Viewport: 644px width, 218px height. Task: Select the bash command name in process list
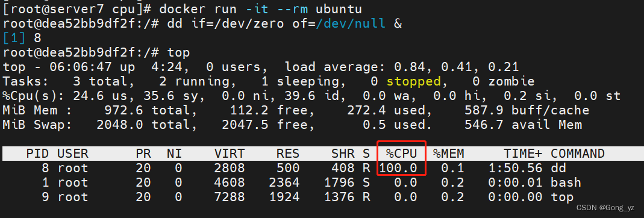point(566,182)
